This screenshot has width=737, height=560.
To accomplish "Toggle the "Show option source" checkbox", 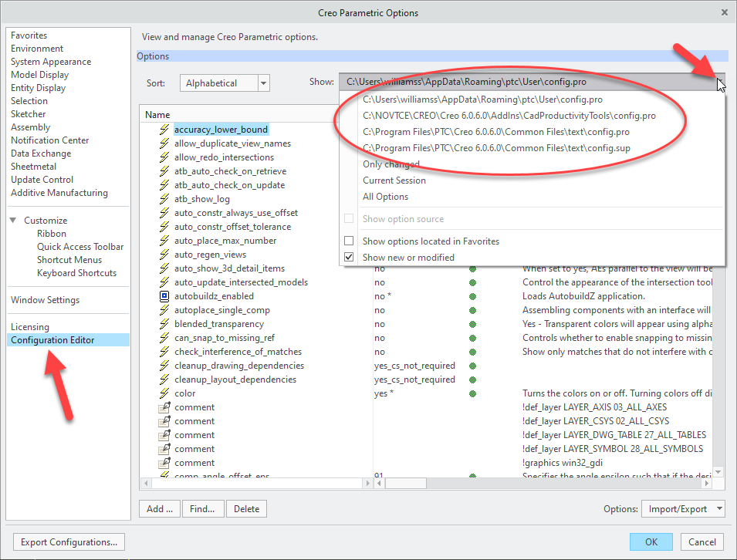I will 348,218.
